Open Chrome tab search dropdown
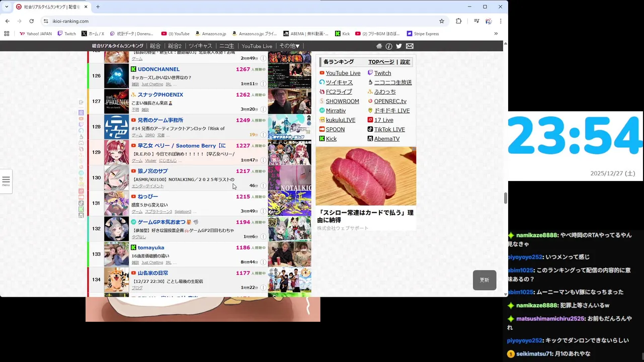The image size is (644, 362). coord(7,7)
